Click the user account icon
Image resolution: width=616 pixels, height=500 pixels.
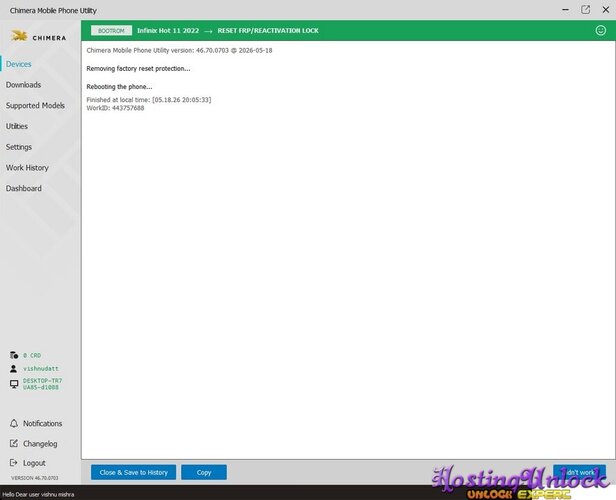[13, 368]
